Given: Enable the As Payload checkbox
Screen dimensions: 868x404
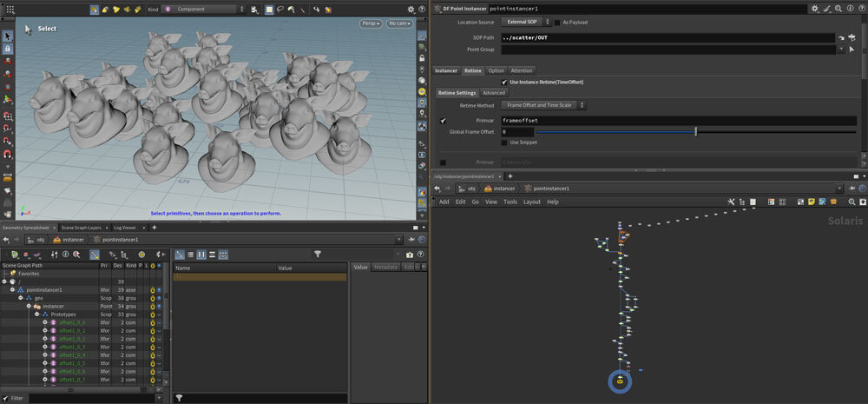Looking at the screenshot, I should (x=557, y=22).
